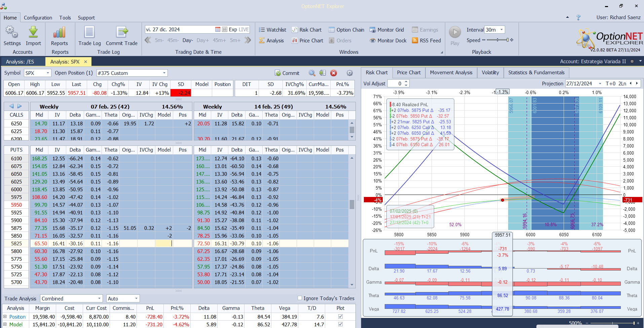Uncheck the Model row Plot checkbox
Image resolution: width=644 pixels, height=328 pixels.
(340, 324)
